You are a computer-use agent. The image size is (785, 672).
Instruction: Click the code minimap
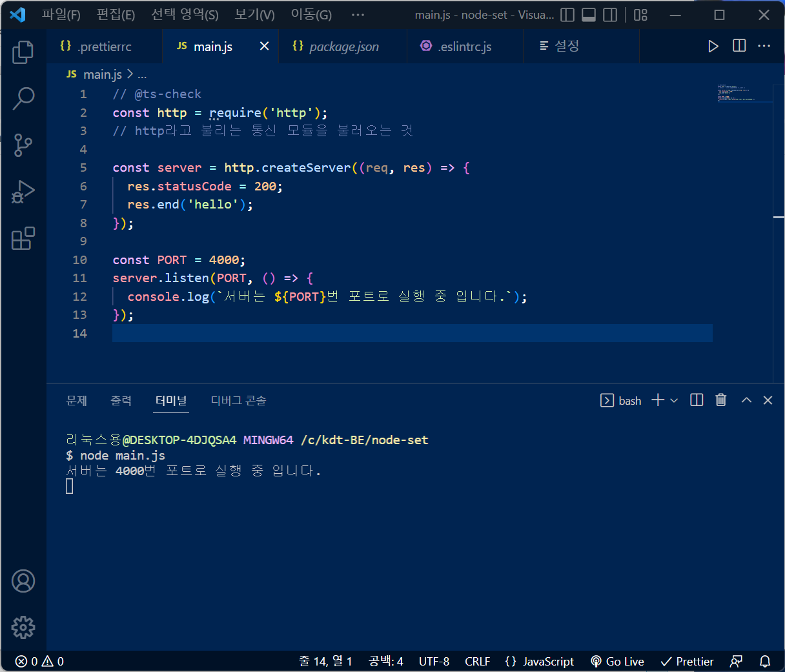pos(744,93)
